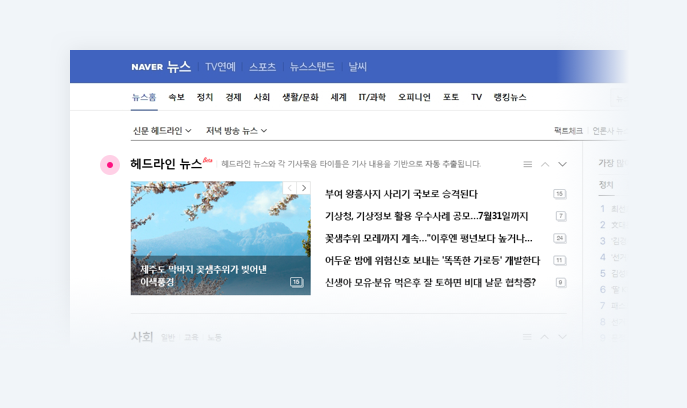687x408 pixels.
Task: Open the 오피니언 tab
Action: (414, 97)
